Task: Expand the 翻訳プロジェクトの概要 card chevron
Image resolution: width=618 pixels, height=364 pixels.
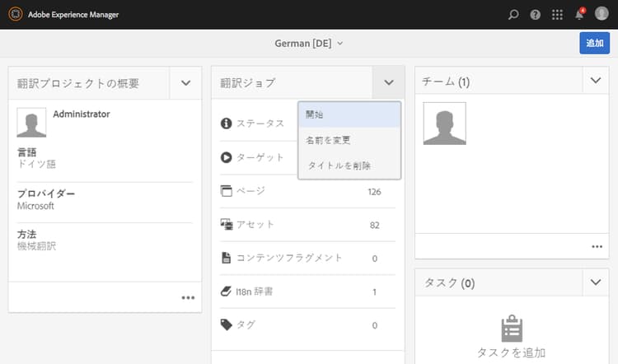Action: 185,83
